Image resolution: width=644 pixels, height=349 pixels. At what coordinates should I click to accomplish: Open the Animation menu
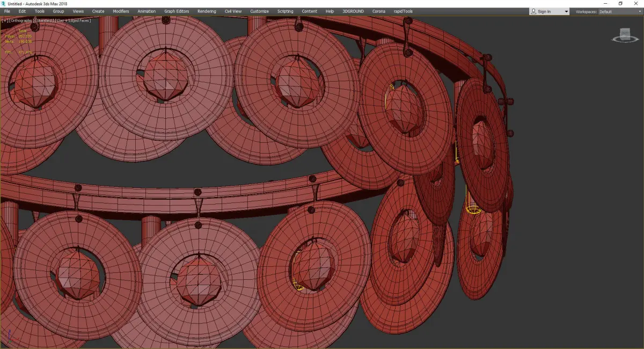147,11
